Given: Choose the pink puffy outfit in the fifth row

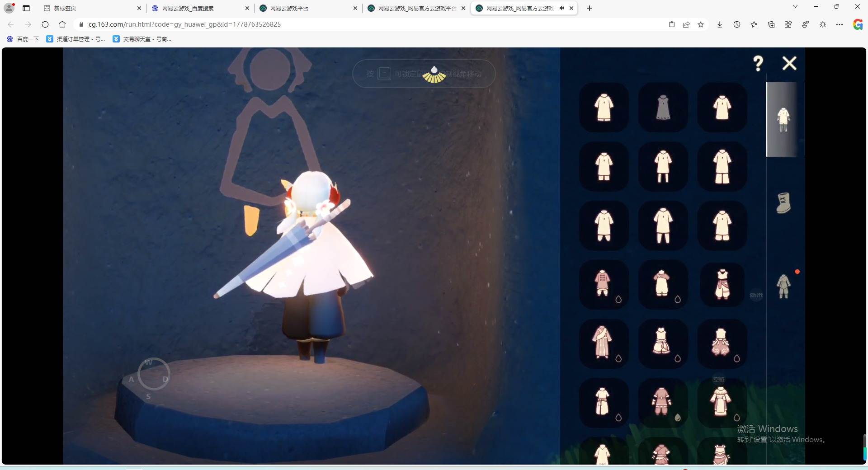Looking at the screenshot, I should [x=722, y=344].
